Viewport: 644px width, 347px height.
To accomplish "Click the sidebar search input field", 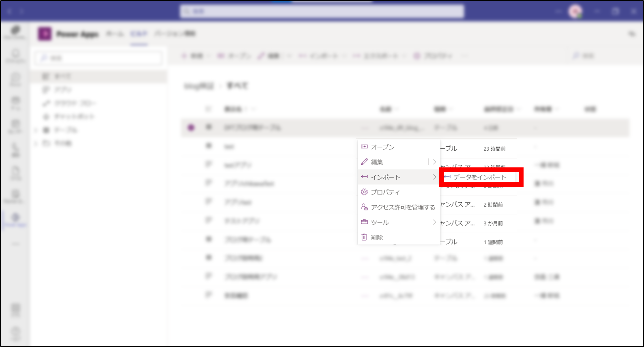I will click(x=99, y=58).
